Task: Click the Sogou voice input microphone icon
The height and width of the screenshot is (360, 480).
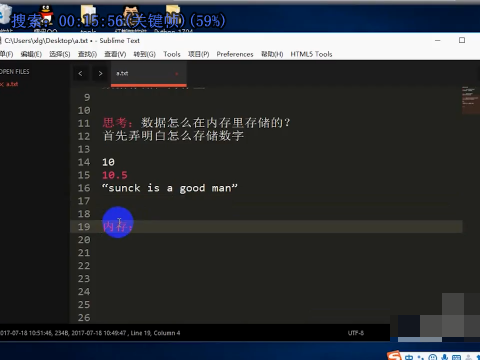Action: pos(444,357)
